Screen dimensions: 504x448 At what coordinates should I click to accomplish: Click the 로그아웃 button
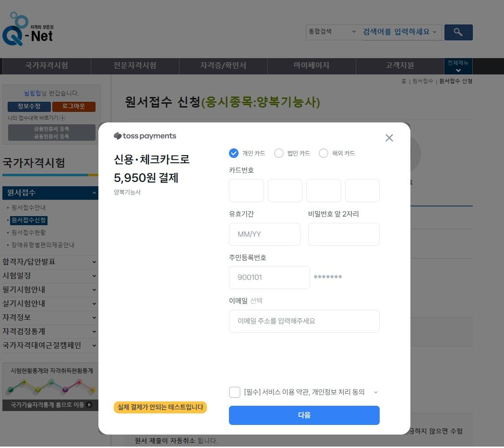74,107
